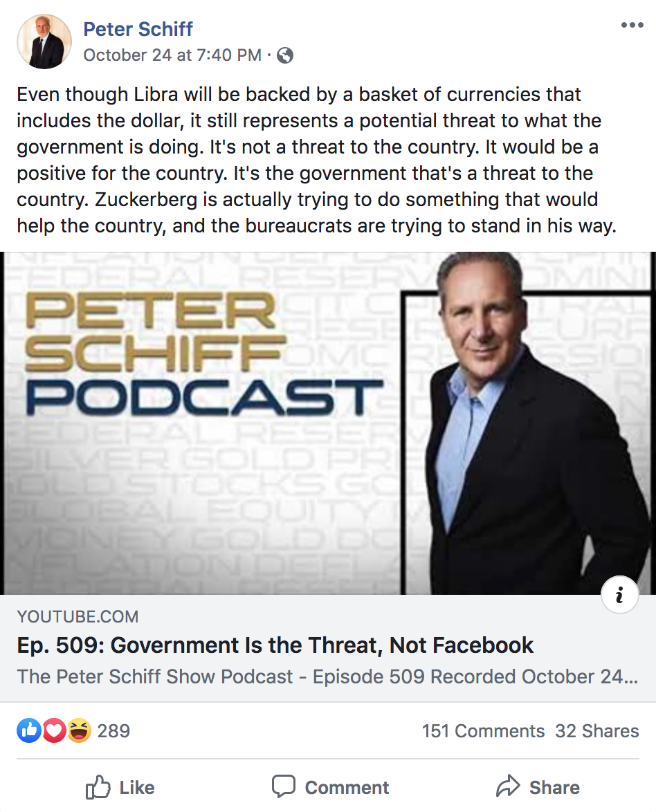
Task: Click the info icon on link preview
Action: (x=619, y=594)
